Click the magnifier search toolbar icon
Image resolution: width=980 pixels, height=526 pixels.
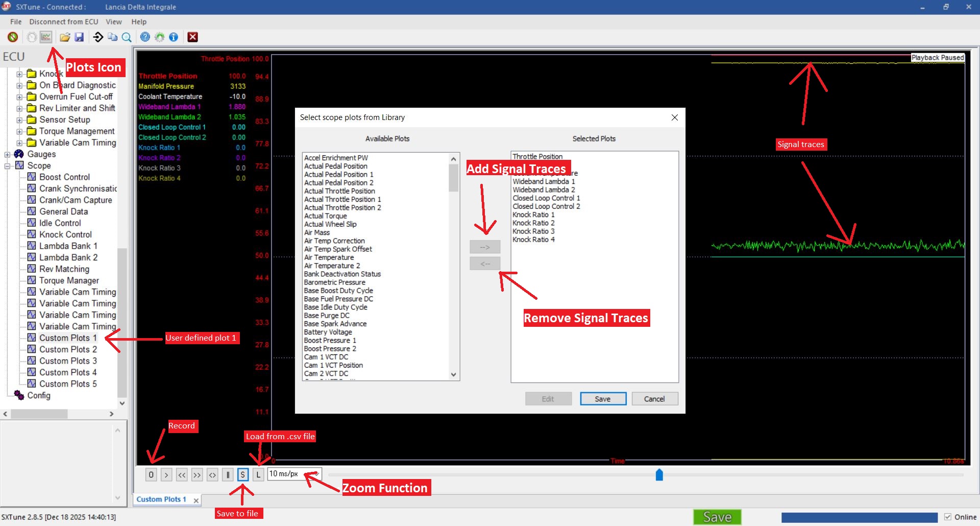(127, 37)
